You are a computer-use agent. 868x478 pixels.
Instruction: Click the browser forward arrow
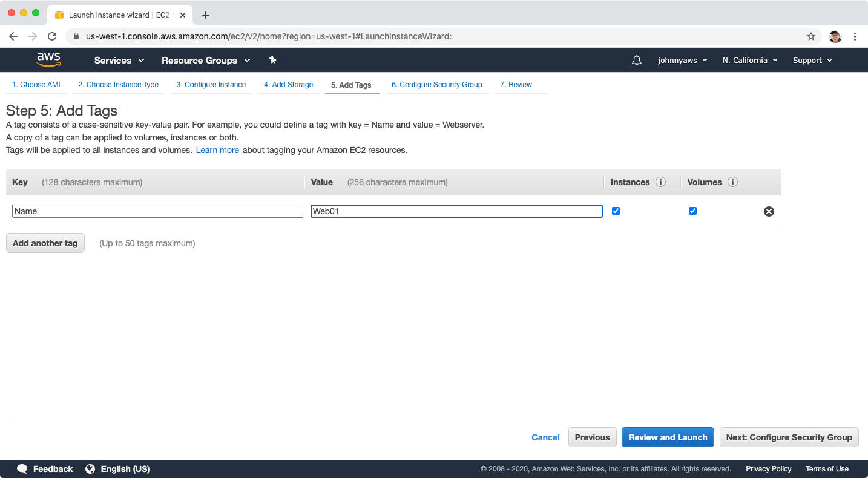pyautogui.click(x=33, y=36)
